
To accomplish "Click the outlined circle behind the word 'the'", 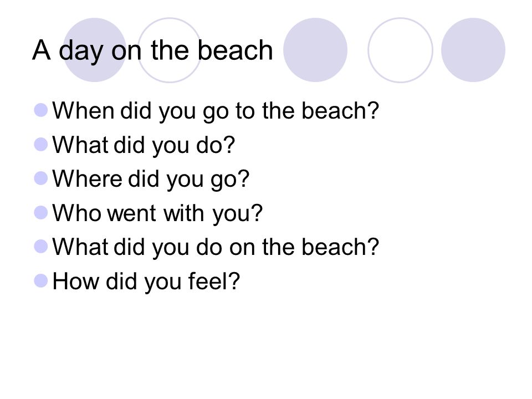I will (170, 50).
